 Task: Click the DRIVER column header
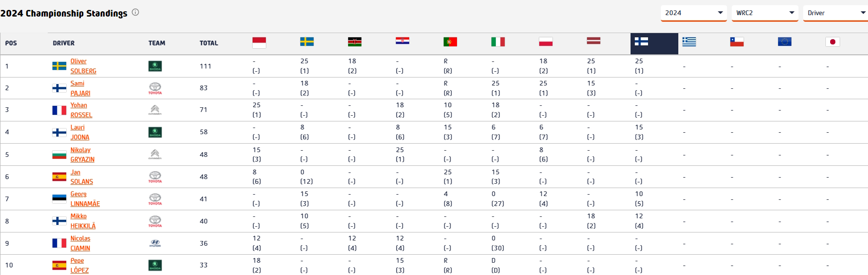click(63, 43)
